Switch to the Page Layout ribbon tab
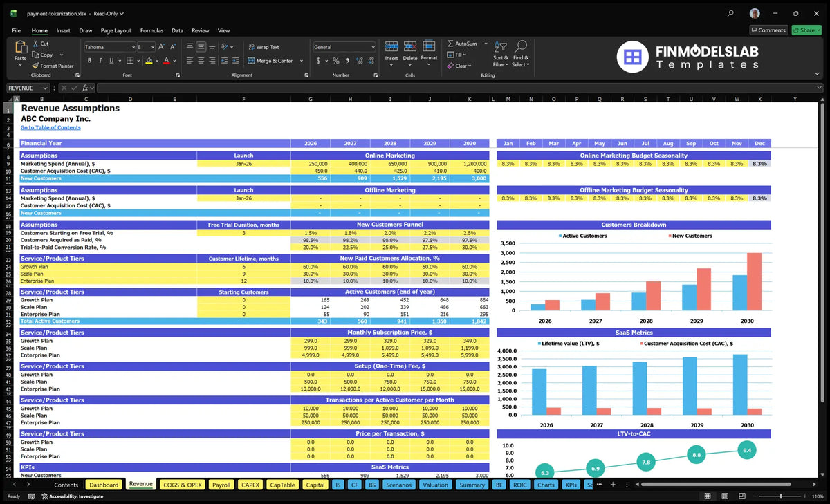830x504 pixels. (116, 30)
